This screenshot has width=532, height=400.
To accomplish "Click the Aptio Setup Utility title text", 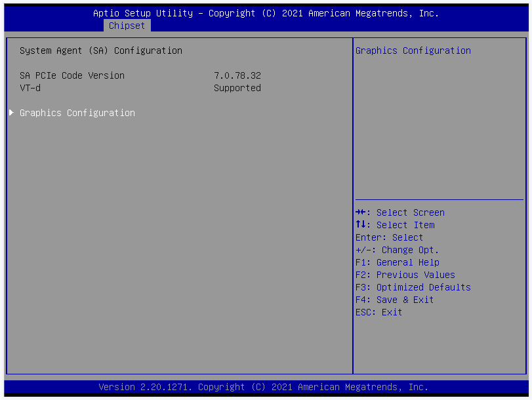I will 266,13.
